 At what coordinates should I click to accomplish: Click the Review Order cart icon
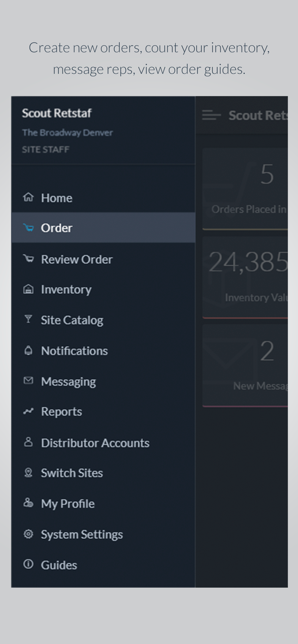pos(28,259)
